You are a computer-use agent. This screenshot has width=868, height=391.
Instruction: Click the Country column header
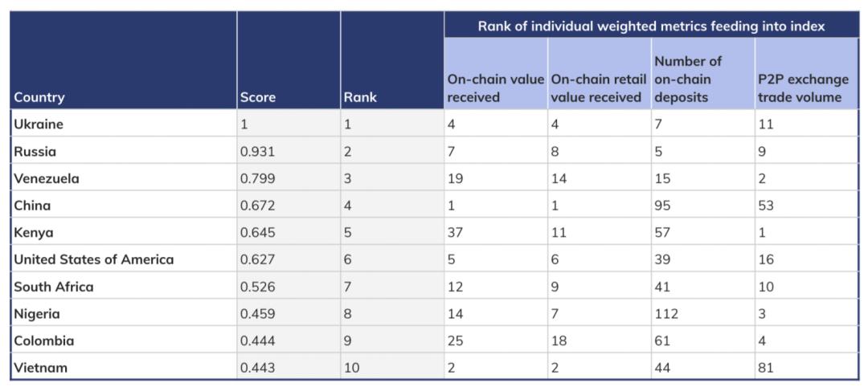tap(39, 97)
